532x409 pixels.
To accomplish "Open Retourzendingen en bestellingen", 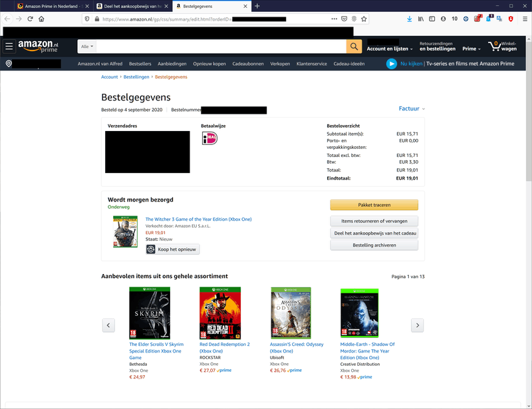I will point(438,46).
